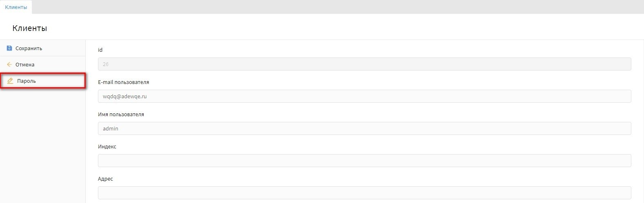Click the id field label
The height and width of the screenshot is (203, 644).
100,50
